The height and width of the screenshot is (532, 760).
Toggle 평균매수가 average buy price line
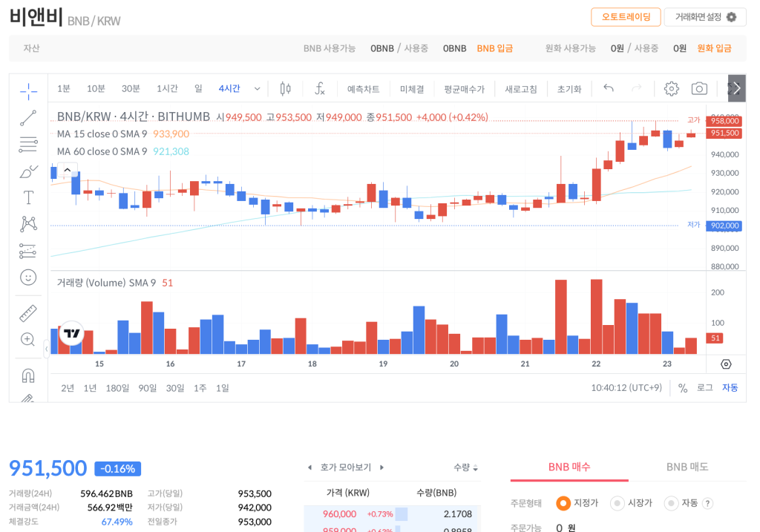465,89
